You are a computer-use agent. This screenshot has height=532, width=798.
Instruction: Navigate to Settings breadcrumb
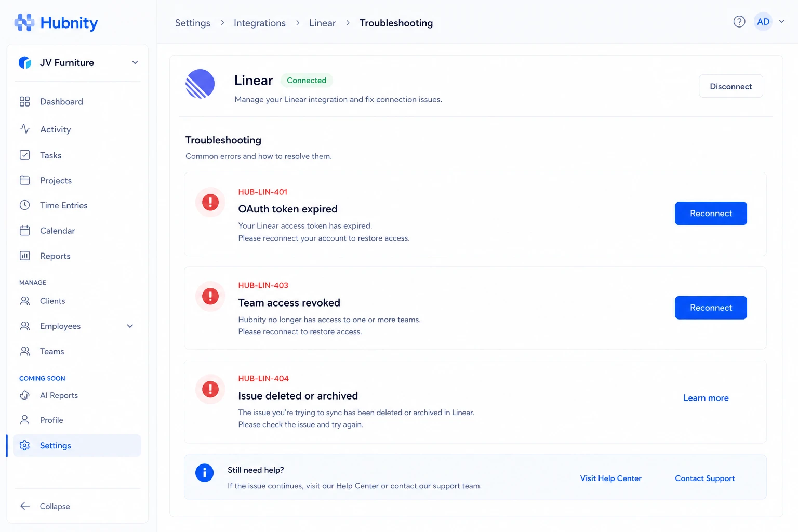click(192, 23)
